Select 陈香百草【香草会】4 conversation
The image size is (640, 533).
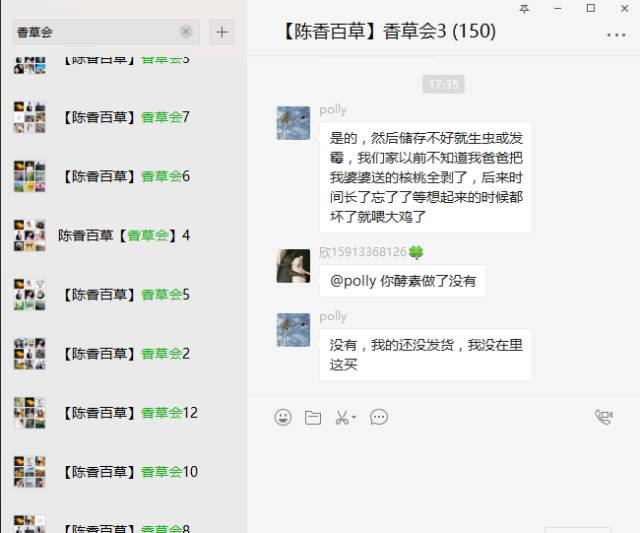click(x=124, y=235)
